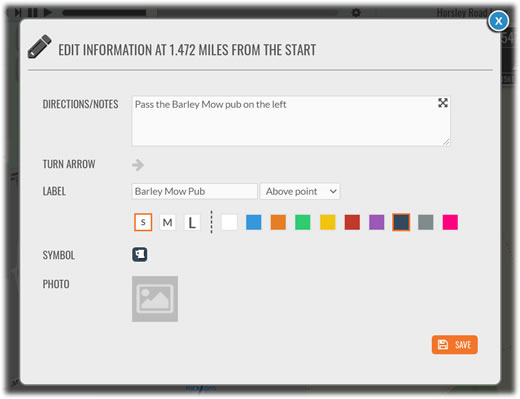Viewport: 520px width, 399px height.
Task: Click the playback progress slider in background
Action: tap(200, 13)
